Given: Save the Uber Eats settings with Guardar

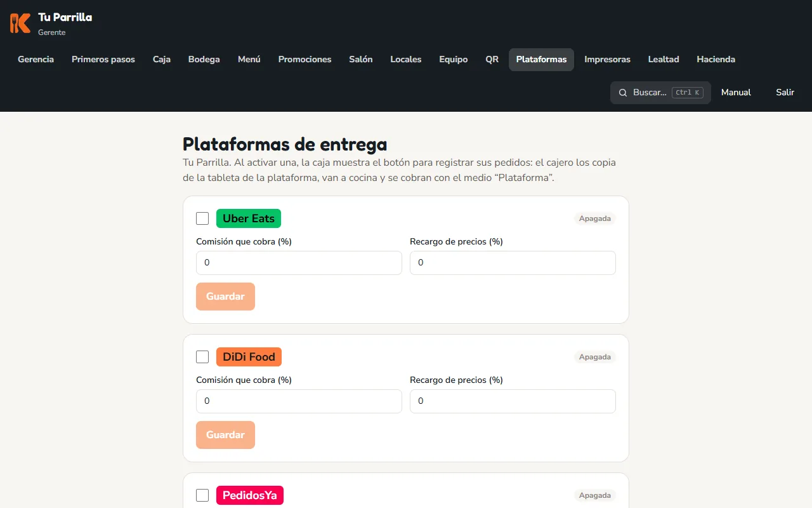Looking at the screenshot, I should (x=225, y=297).
